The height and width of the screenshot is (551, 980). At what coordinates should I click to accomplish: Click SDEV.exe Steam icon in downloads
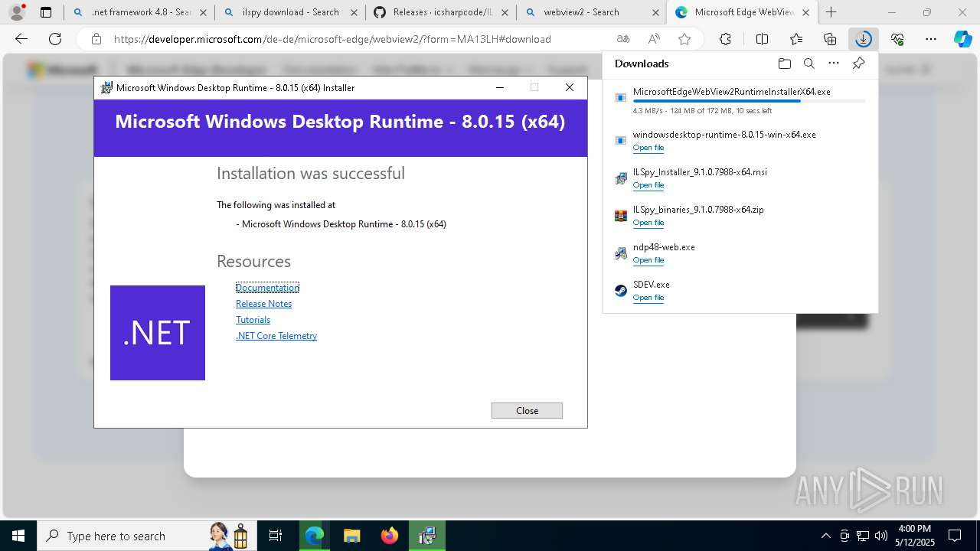pyautogui.click(x=621, y=291)
